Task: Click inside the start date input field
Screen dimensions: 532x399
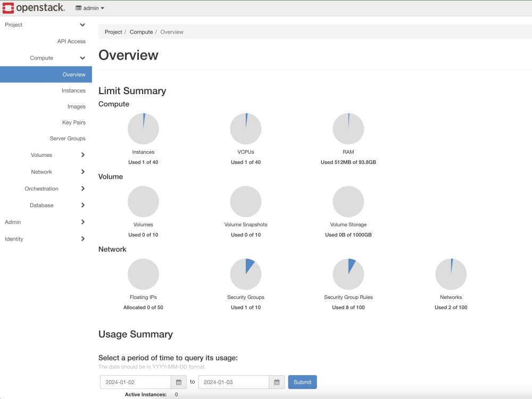Action: [136, 382]
